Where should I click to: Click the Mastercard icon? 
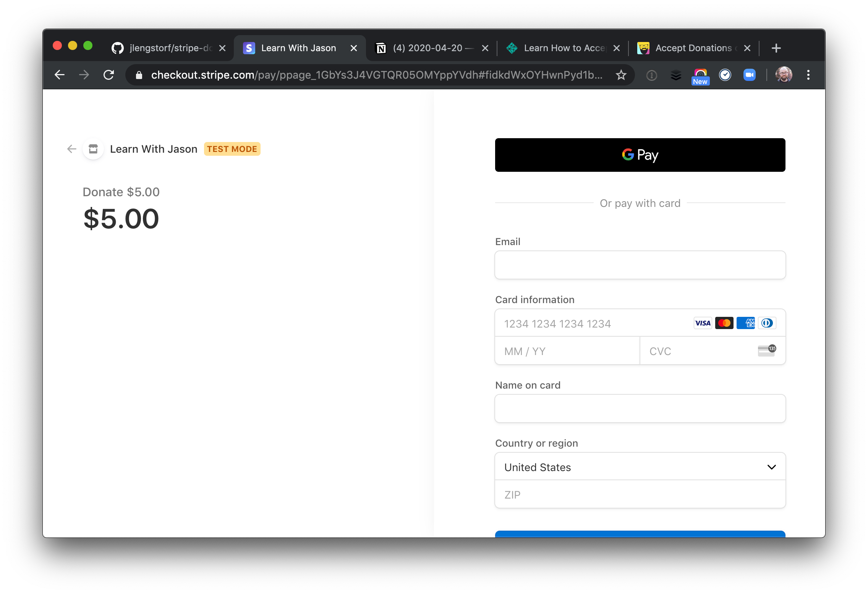pyautogui.click(x=725, y=323)
